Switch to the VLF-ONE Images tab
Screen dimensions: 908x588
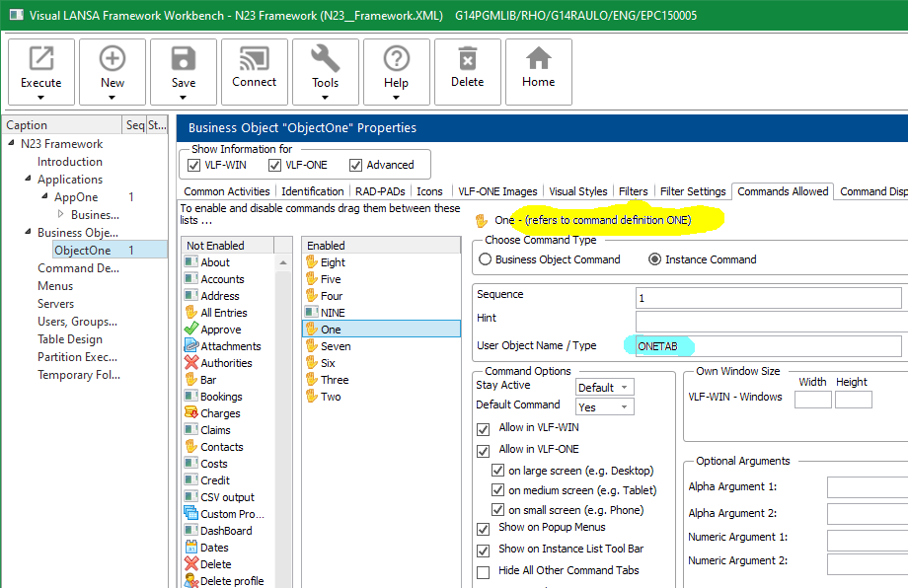point(498,191)
